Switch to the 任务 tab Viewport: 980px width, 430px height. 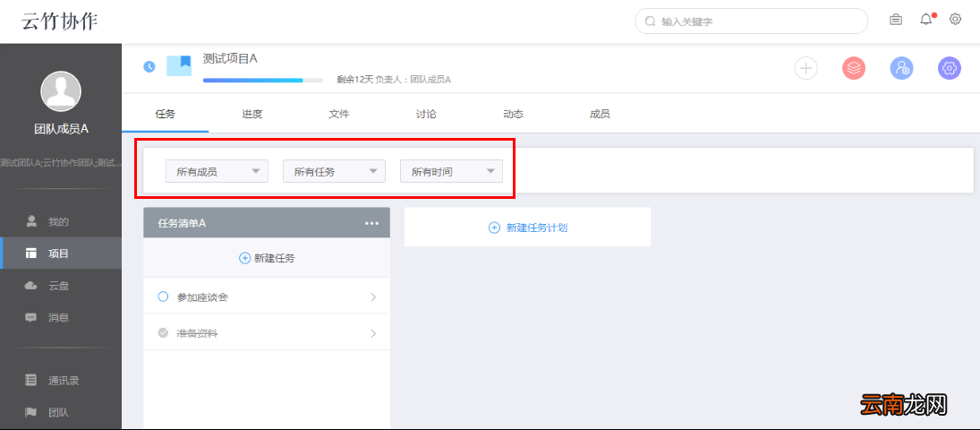pyautogui.click(x=165, y=114)
